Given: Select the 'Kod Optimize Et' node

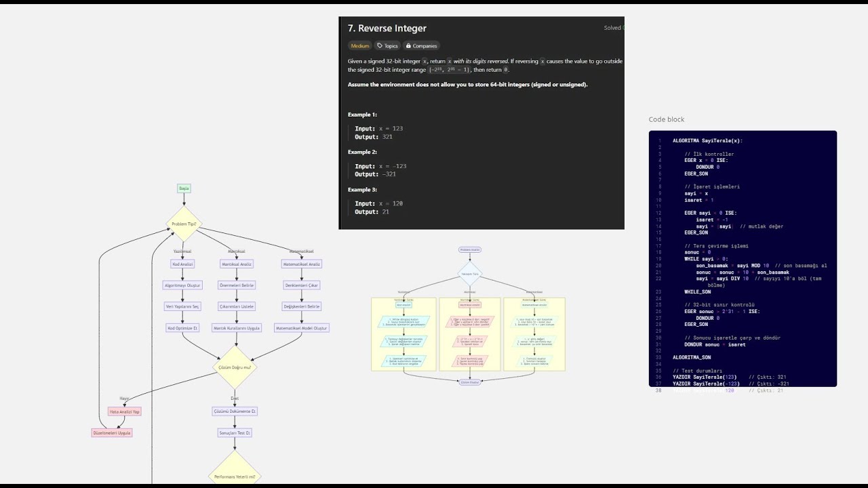Looking at the screenshot, I should click(182, 328).
